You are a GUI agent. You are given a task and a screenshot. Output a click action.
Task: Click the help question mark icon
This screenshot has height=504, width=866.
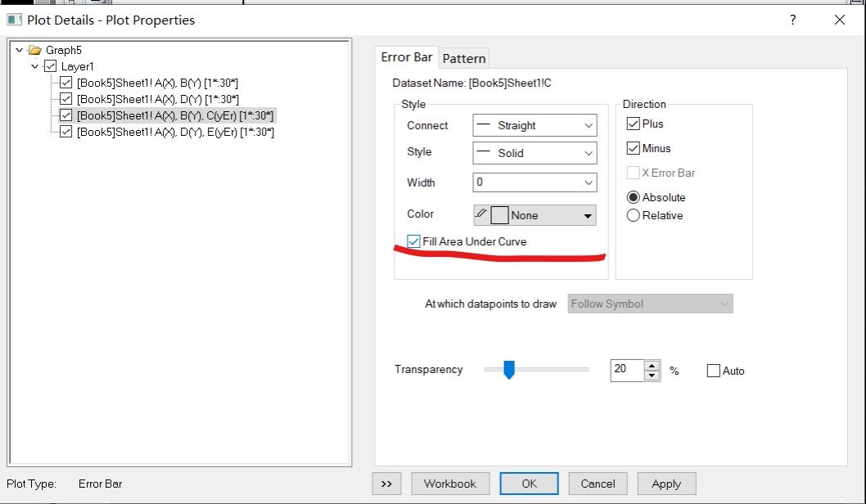(x=793, y=20)
